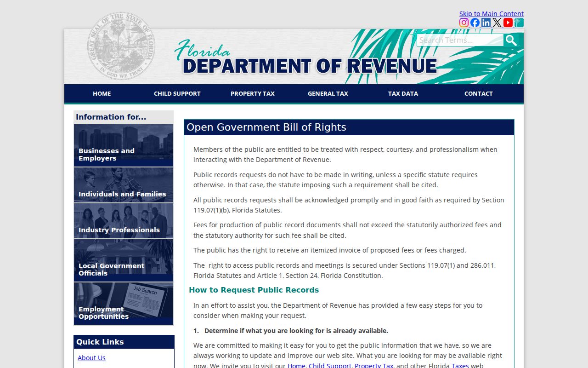Viewport: 588px width, 368px height.
Task: Open the CHILD SUPPORT menu
Action: pos(177,93)
